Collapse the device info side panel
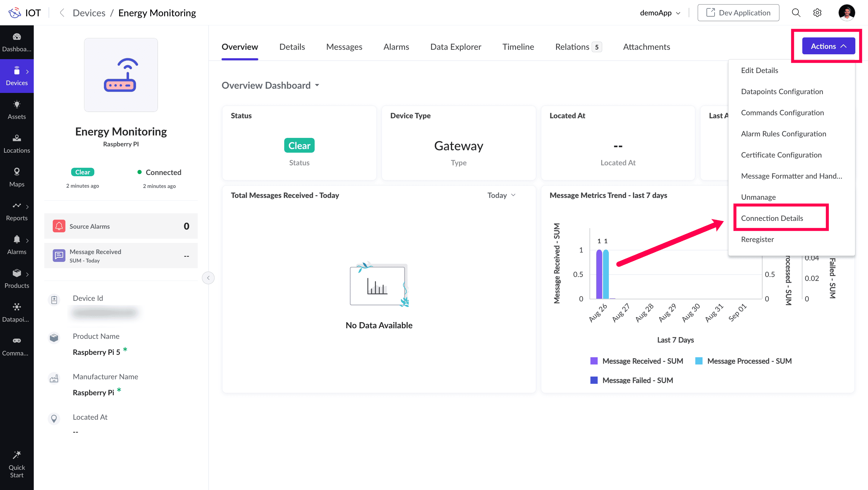Screen dimensions: 868x490 pyautogui.click(x=208, y=278)
